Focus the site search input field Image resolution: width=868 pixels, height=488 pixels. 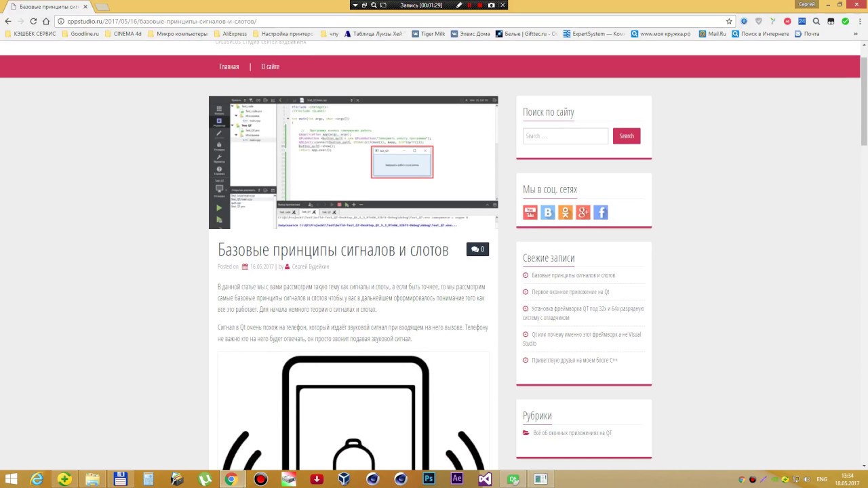(x=566, y=136)
